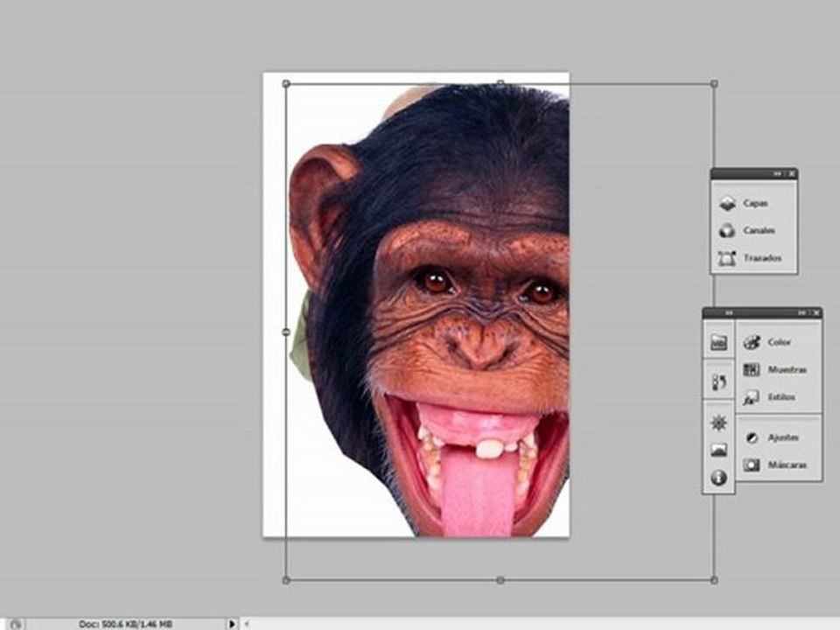The height and width of the screenshot is (630, 840).
Task: Open the Histogram panel icon
Action: click(718, 451)
